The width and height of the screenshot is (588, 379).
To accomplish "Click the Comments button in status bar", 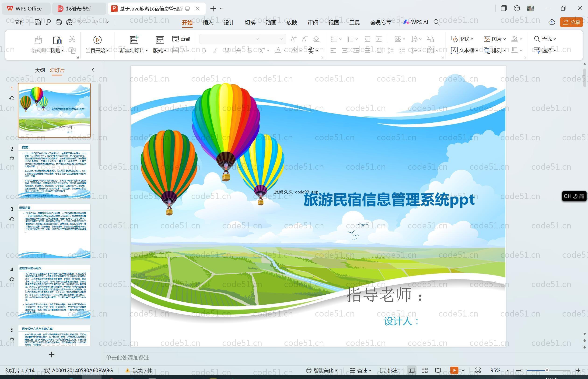I will point(389,370).
